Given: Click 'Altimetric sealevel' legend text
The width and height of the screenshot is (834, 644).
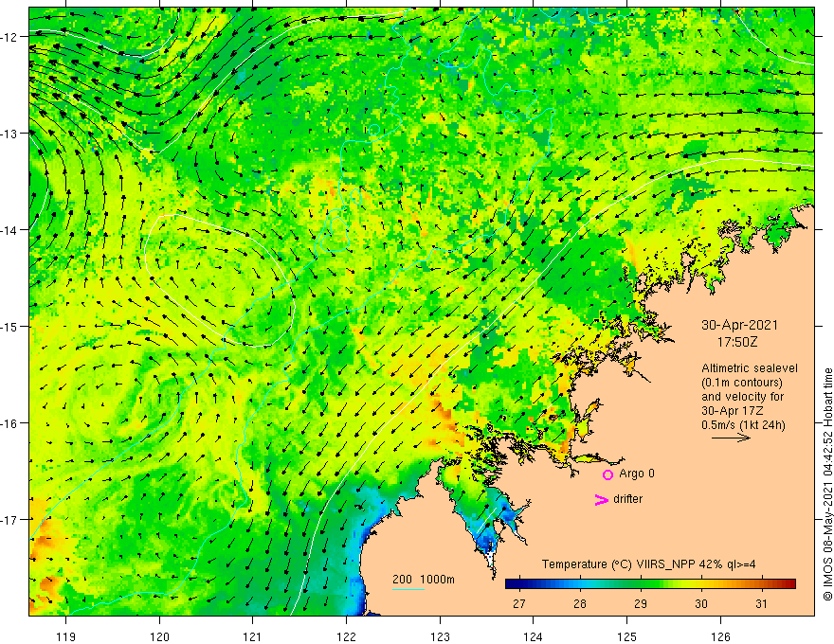Looking at the screenshot, I should coord(750,368).
